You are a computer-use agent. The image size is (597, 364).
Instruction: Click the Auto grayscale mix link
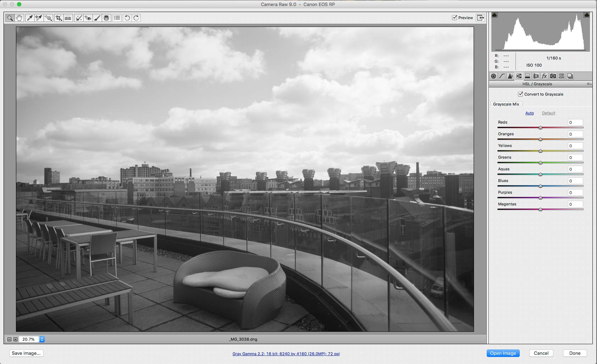pos(530,113)
